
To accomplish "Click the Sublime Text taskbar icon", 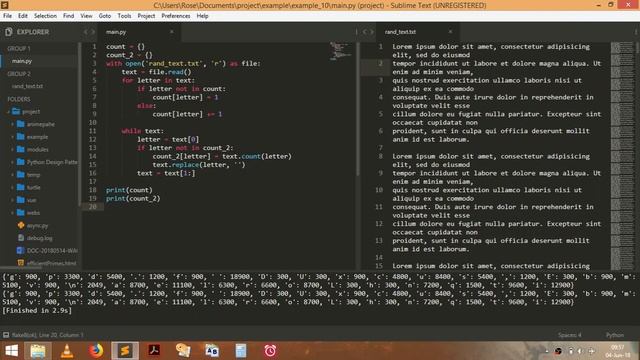I will 125,351.
